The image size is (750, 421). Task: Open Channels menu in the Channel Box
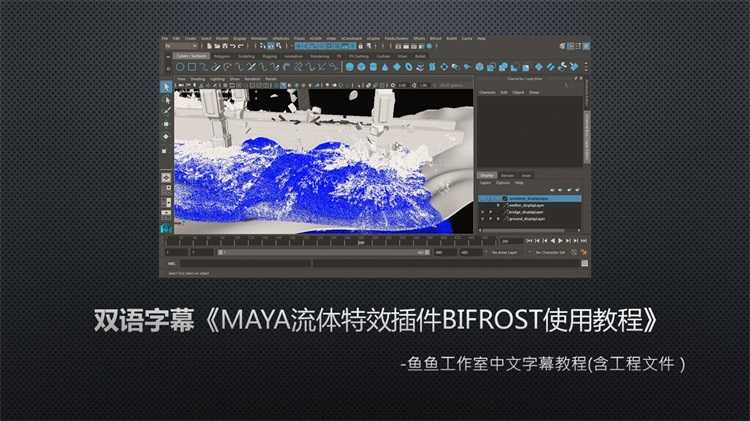(487, 92)
